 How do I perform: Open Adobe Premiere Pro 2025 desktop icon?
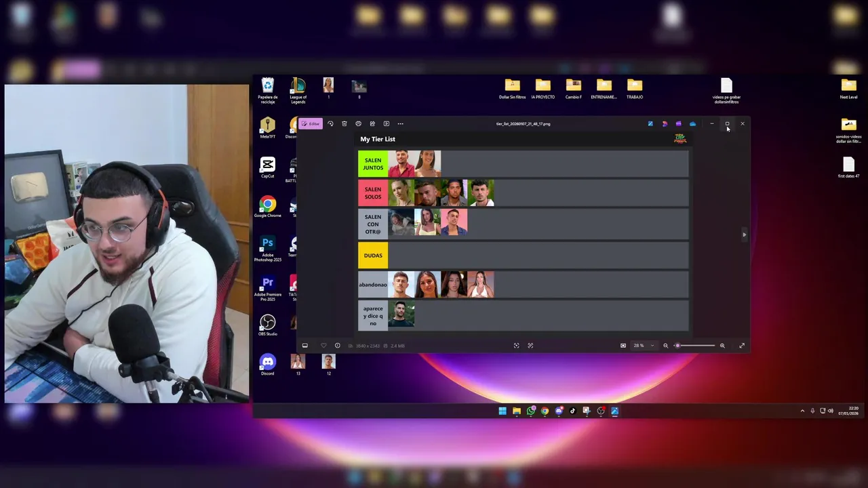[268, 287]
